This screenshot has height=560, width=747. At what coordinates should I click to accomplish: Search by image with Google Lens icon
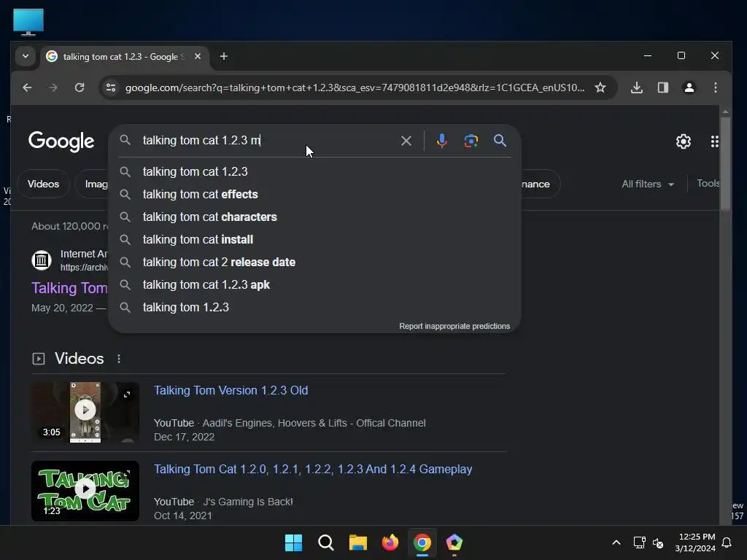[x=471, y=141]
